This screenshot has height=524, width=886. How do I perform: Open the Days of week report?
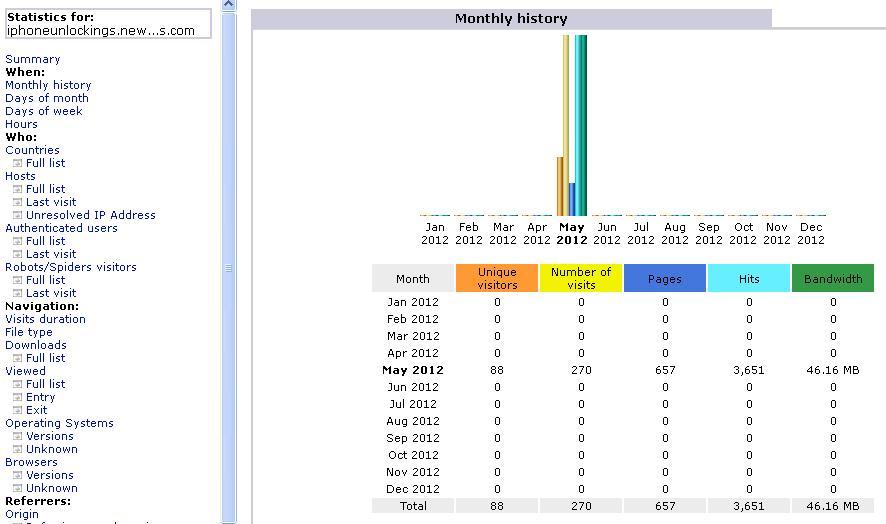click(x=44, y=111)
